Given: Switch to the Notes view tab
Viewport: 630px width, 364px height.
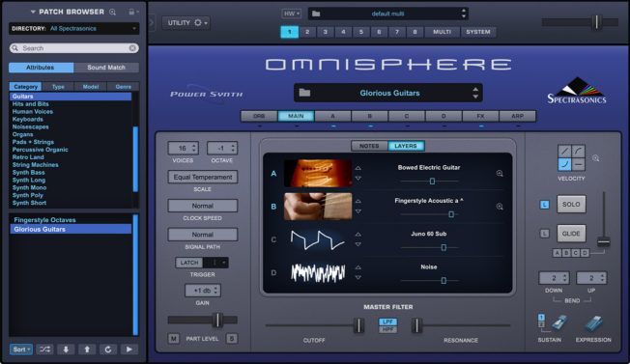Looking at the screenshot, I should (x=369, y=146).
